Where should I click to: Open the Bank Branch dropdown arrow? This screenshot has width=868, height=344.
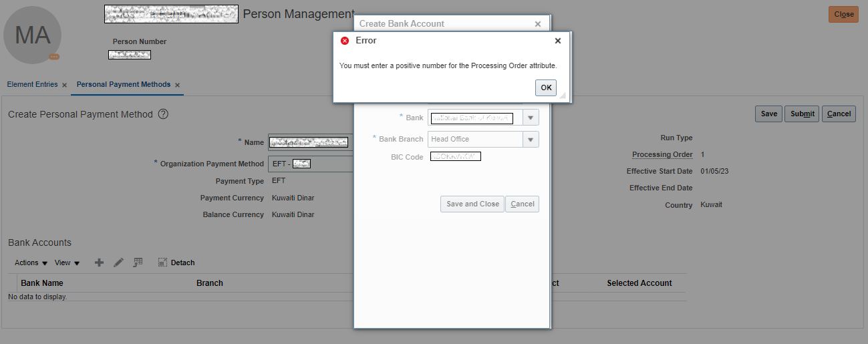531,140
